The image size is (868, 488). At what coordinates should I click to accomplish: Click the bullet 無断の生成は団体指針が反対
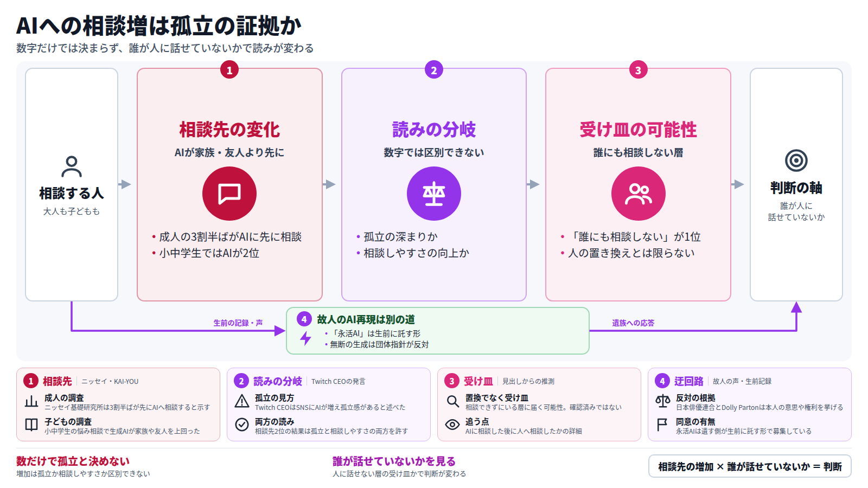point(379,344)
